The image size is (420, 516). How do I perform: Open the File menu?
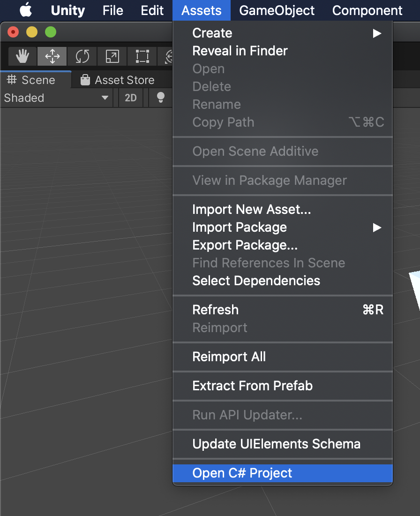113,10
